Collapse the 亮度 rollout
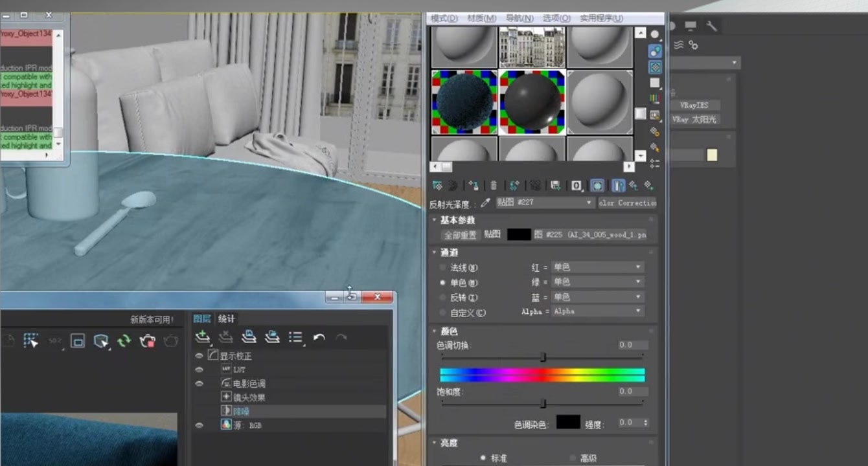The height and width of the screenshot is (466, 868). pyautogui.click(x=449, y=443)
